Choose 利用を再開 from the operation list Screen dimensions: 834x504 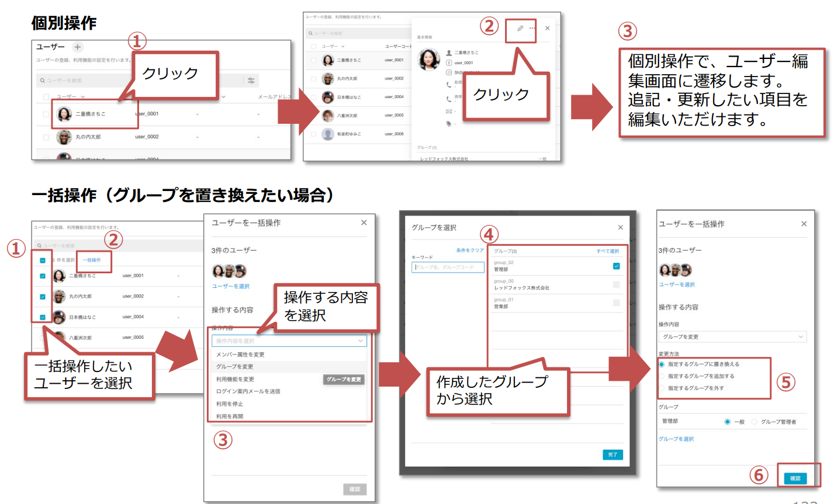coord(289,416)
